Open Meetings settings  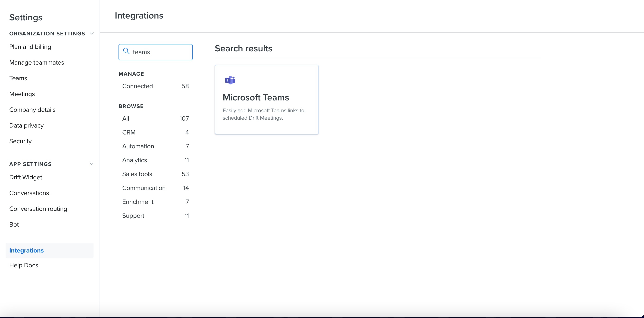[22, 94]
